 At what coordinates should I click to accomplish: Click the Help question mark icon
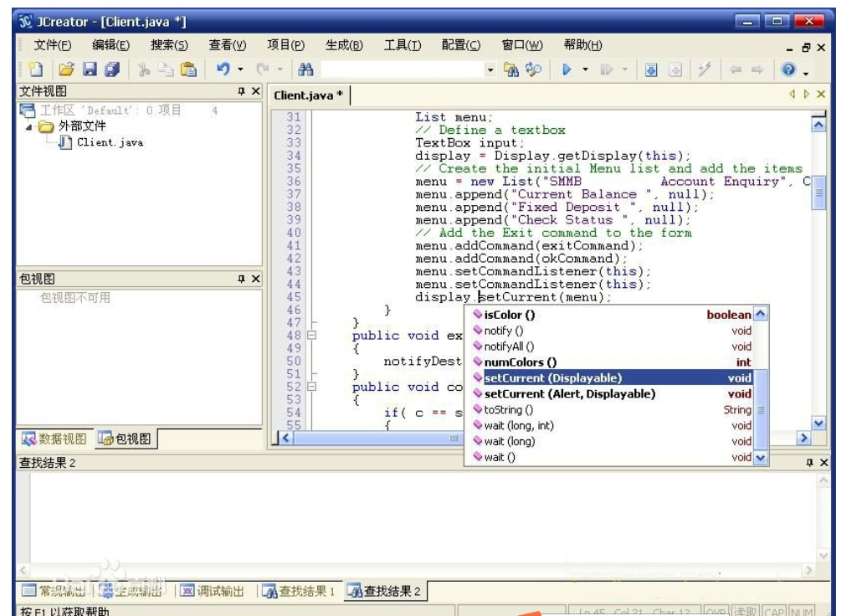click(x=788, y=69)
